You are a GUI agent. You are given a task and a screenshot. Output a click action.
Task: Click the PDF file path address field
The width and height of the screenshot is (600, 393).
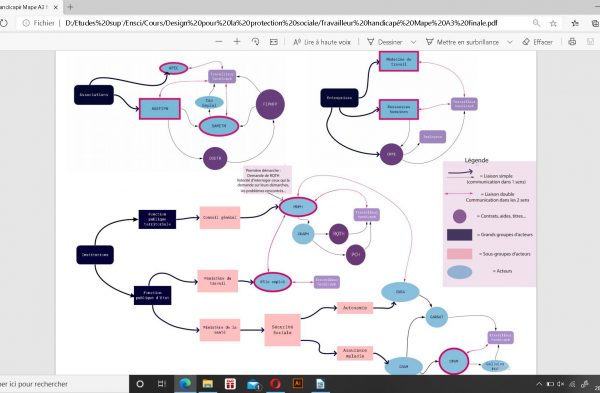tap(281, 23)
